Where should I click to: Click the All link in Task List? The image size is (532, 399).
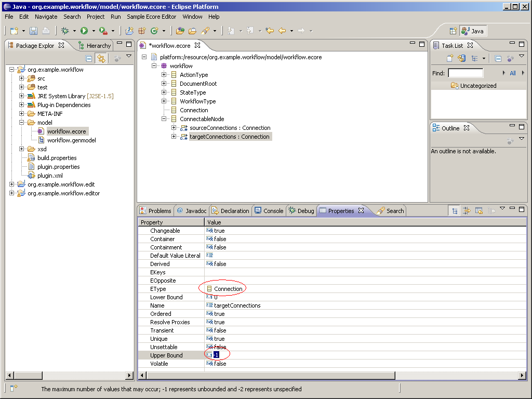[x=512, y=73]
